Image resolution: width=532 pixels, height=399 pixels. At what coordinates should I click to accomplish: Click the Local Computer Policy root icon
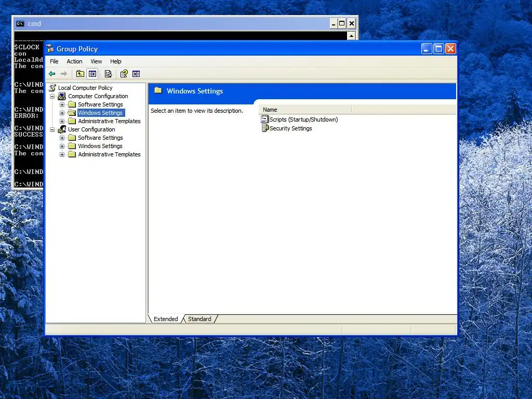pos(52,88)
